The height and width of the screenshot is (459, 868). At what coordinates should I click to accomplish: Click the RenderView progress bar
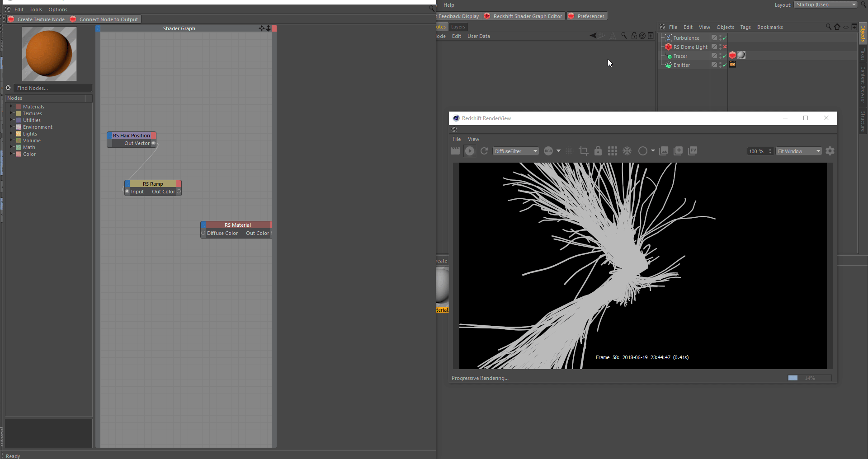coord(809,378)
